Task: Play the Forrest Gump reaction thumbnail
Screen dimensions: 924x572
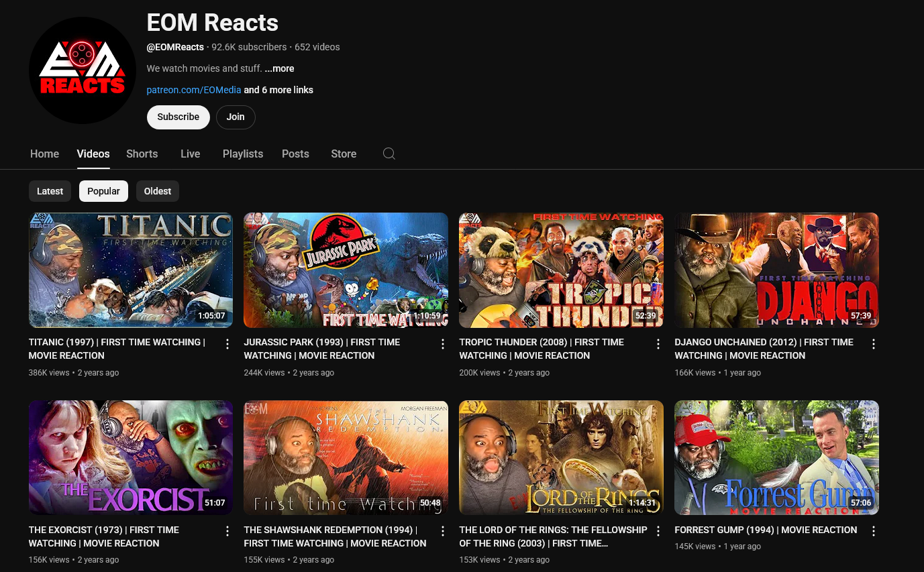Action: point(777,457)
